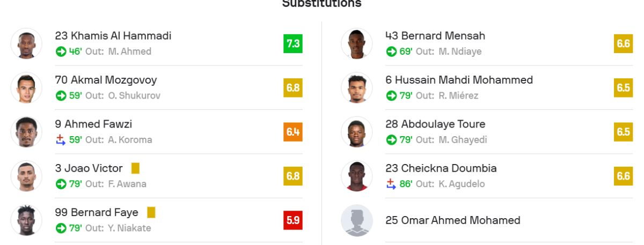The image size is (644, 245).
Task: Click Ahmed Fawzi's injury substitution icon
Action: [x=61, y=139]
